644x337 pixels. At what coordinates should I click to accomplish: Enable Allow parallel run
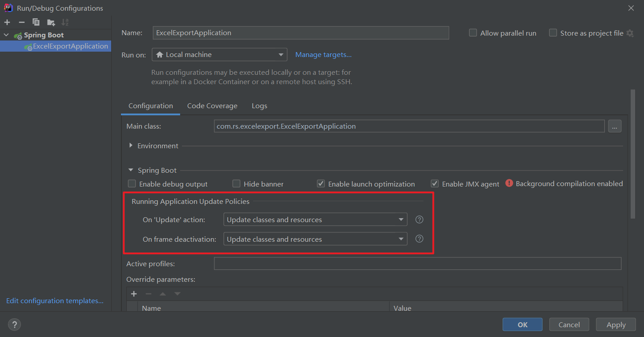473,33
